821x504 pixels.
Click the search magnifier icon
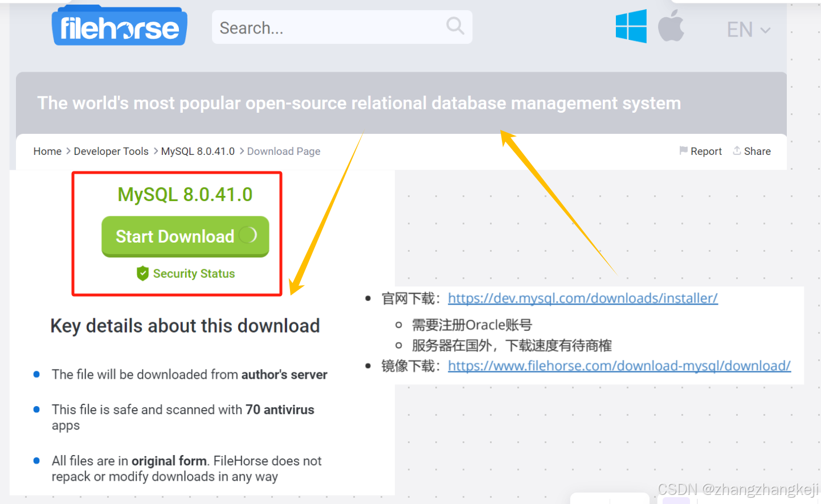(x=455, y=26)
